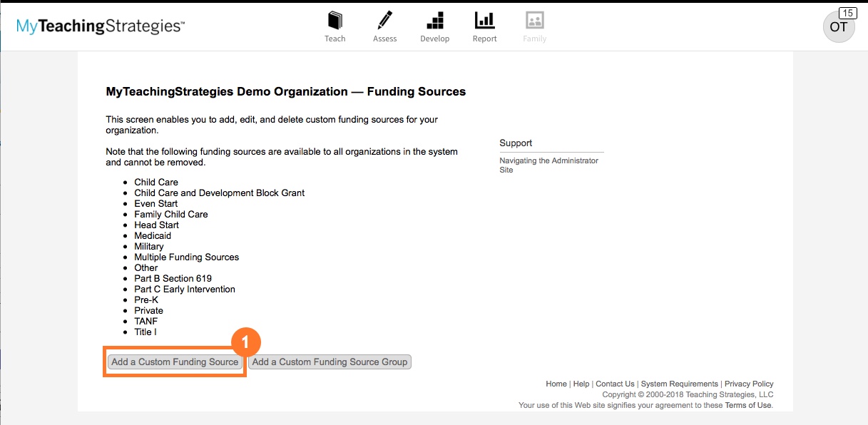Switch to the Report tab in navigation

coord(484,25)
